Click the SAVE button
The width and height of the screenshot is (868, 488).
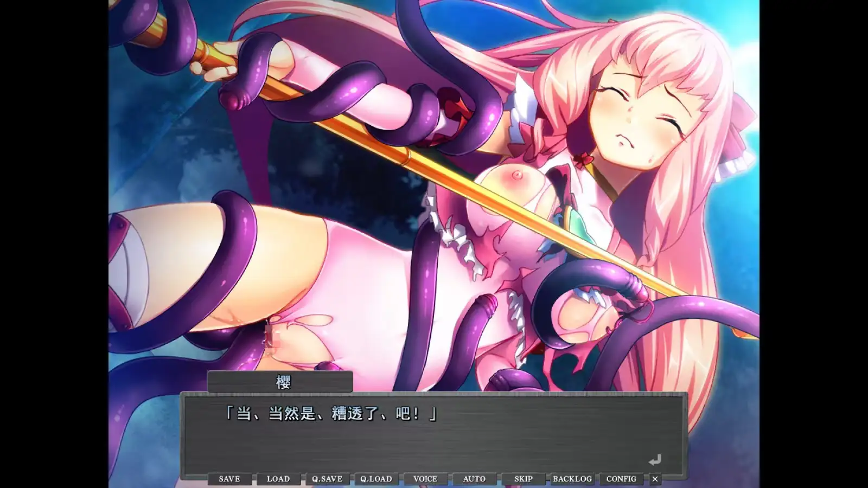point(229,479)
